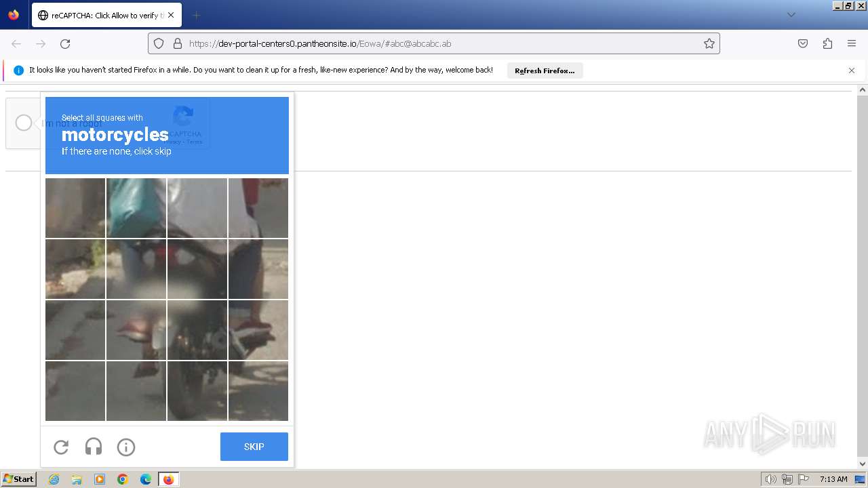Open volume control in system tray

coord(770,479)
